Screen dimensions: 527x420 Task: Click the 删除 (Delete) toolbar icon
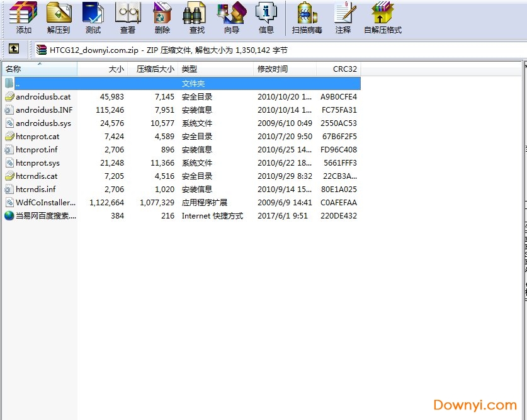162,17
